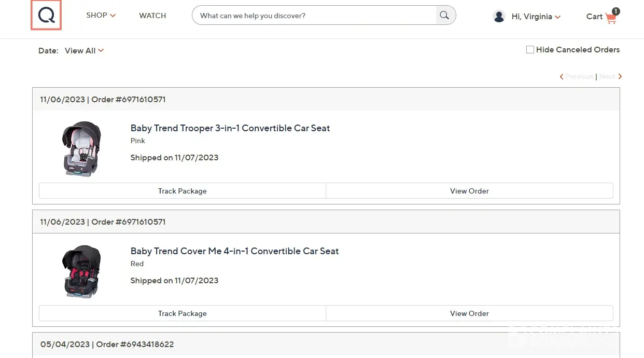
Task: Click the Previous page arrow
Action: [x=562, y=77]
